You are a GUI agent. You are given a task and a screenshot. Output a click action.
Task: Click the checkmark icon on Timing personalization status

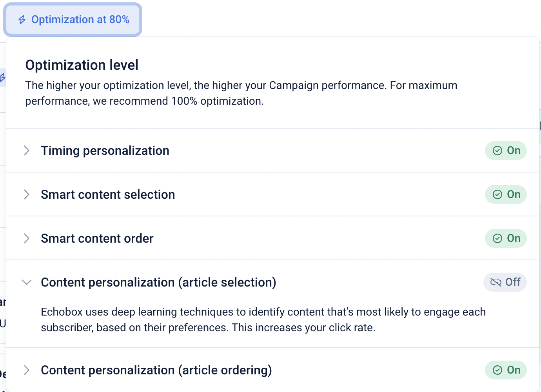point(497,151)
